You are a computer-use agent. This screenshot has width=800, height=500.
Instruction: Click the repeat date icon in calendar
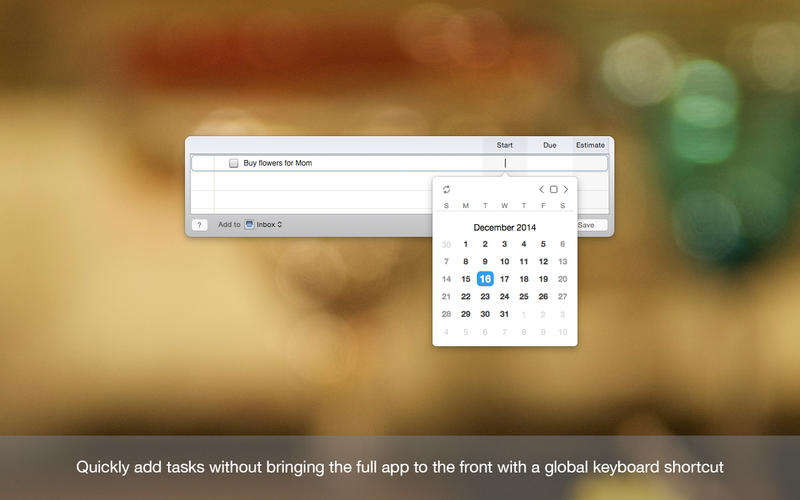tap(446, 189)
